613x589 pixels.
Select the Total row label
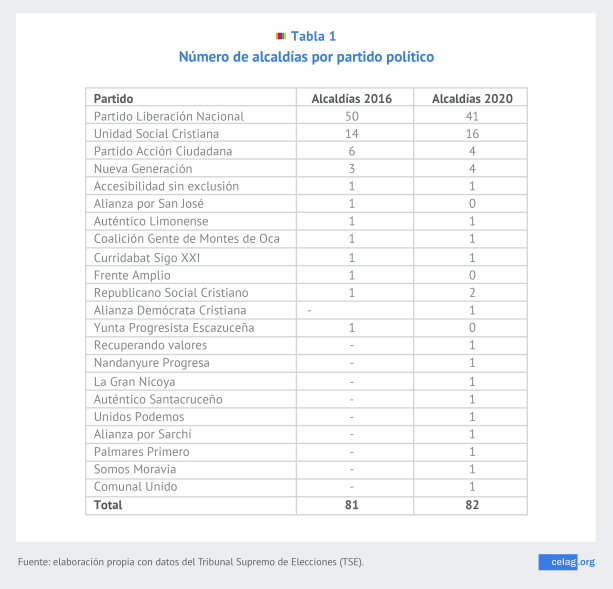(x=108, y=505)
